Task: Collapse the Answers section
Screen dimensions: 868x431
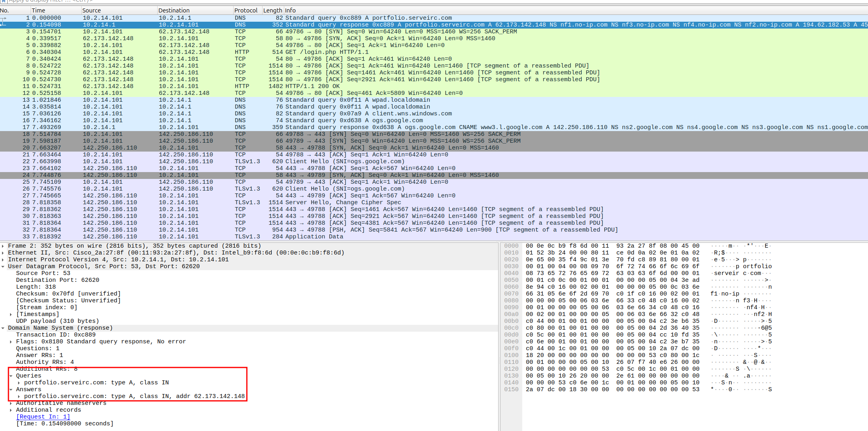Action: pos(10,389)
